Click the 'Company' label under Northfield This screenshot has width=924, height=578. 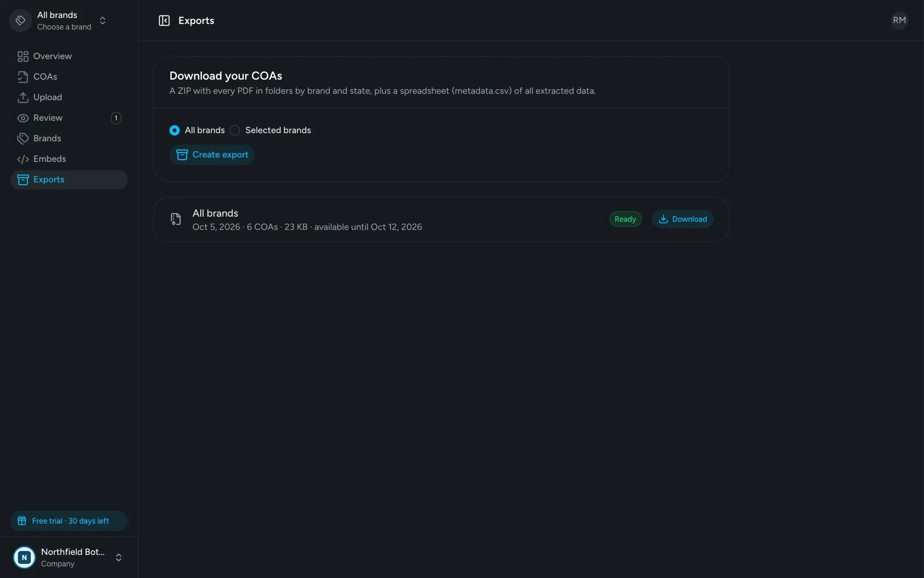point(58,564)
